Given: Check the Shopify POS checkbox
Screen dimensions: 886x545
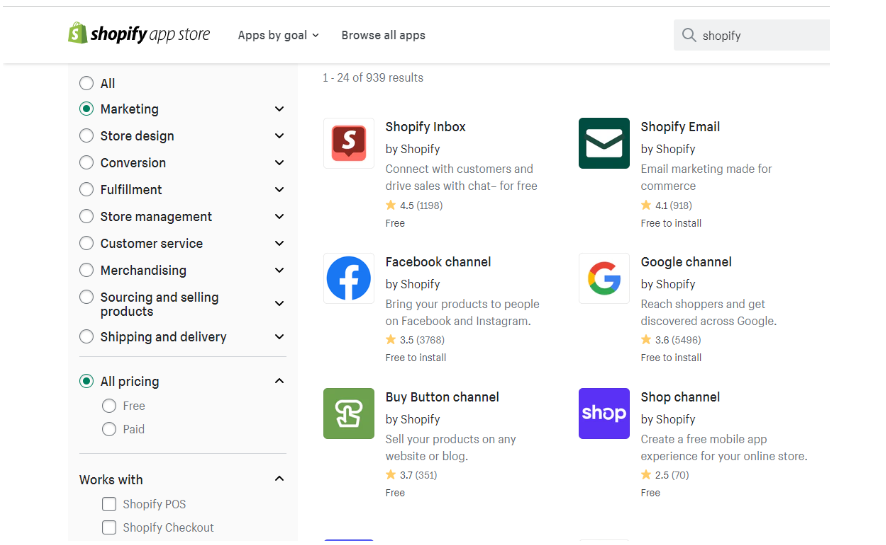Looking at the screenshot, I should (109, 504).
